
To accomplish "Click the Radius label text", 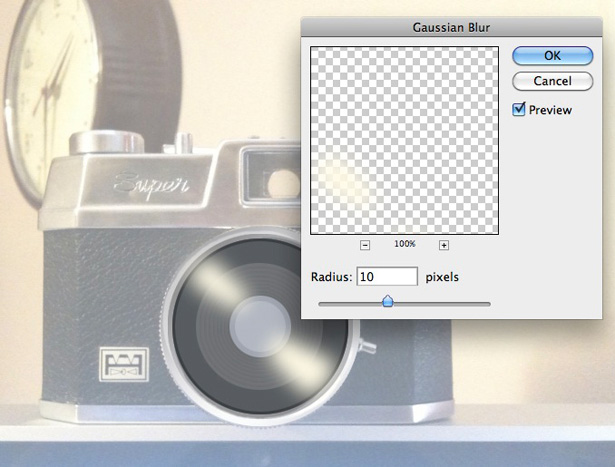I will coord(331,277).
